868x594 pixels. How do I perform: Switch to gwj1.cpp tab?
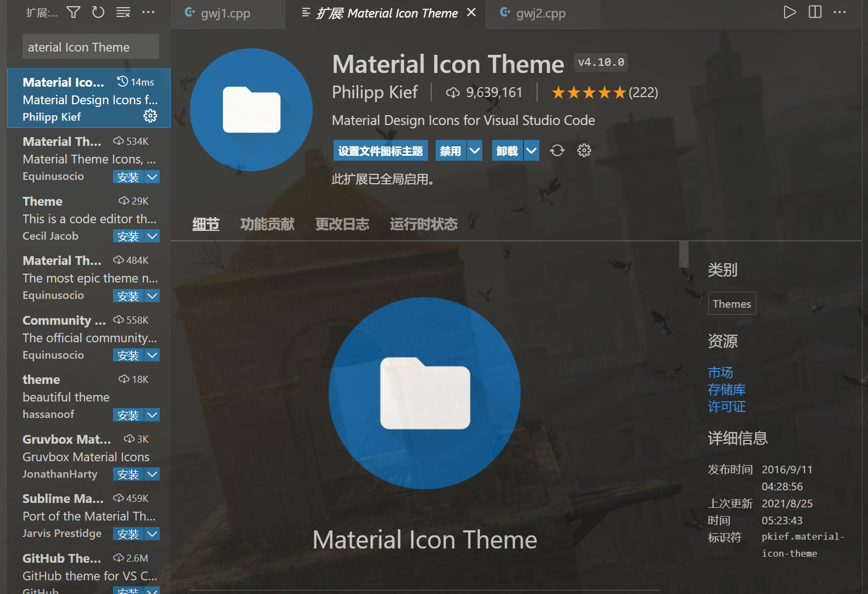228,14
